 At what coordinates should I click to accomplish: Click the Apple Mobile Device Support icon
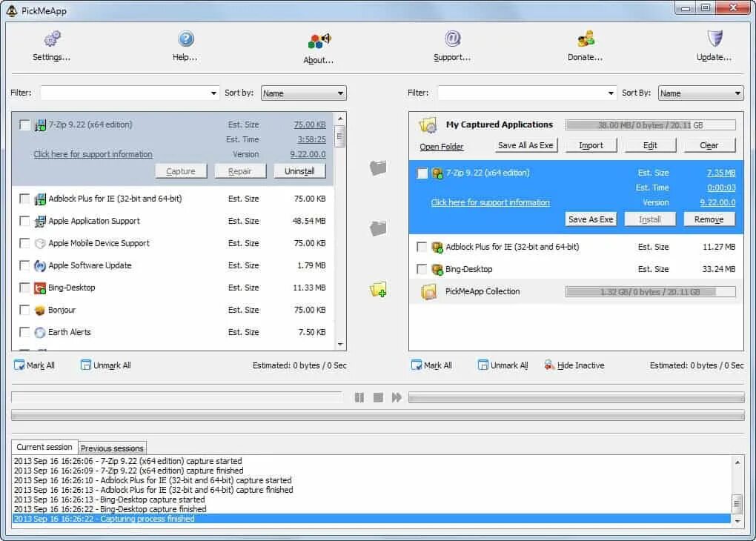click(39, 244)
